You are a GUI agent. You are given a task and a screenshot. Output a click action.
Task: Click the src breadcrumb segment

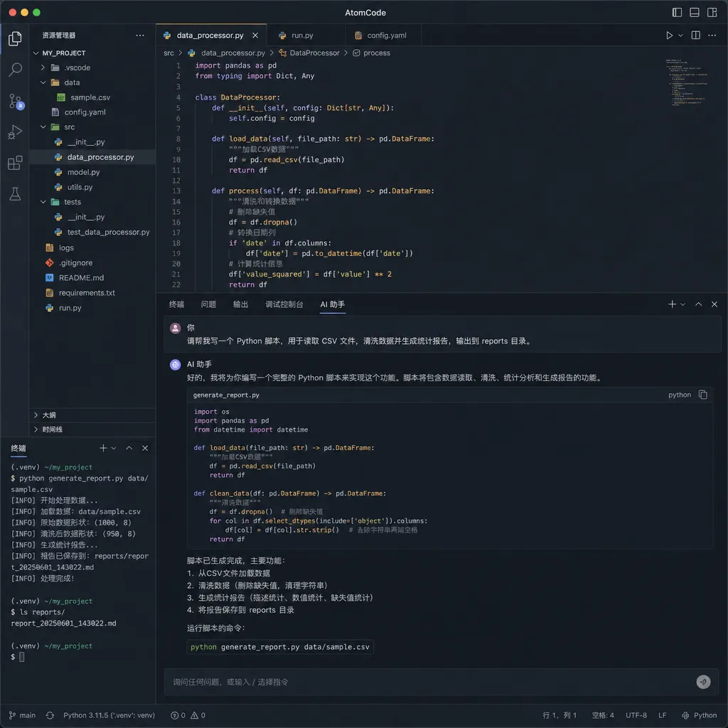168,53
